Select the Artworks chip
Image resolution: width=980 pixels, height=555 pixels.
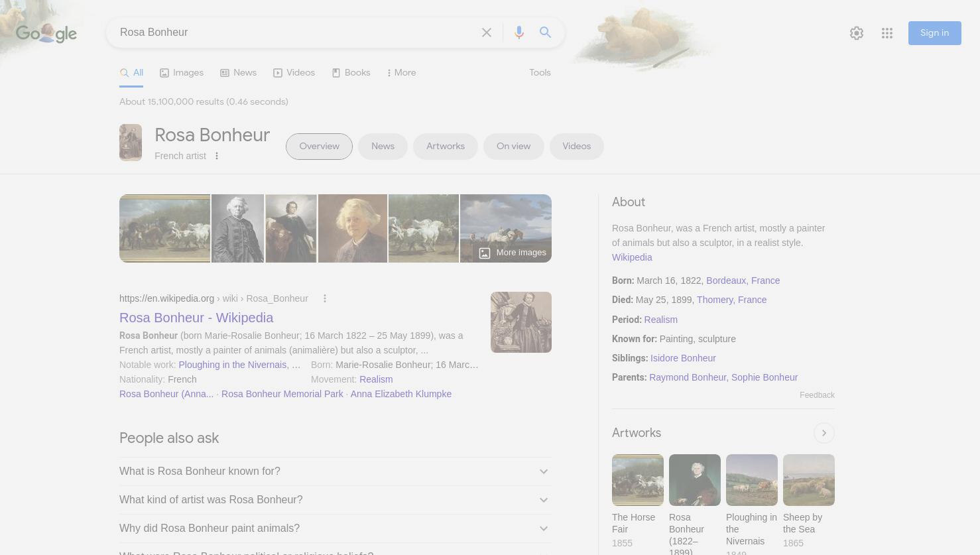[x=446, y=147]
